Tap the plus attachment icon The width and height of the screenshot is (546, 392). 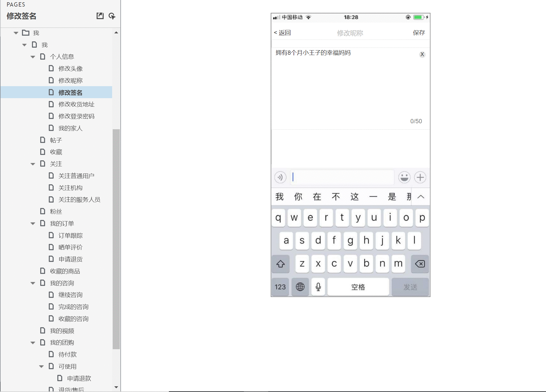point(420,177)
